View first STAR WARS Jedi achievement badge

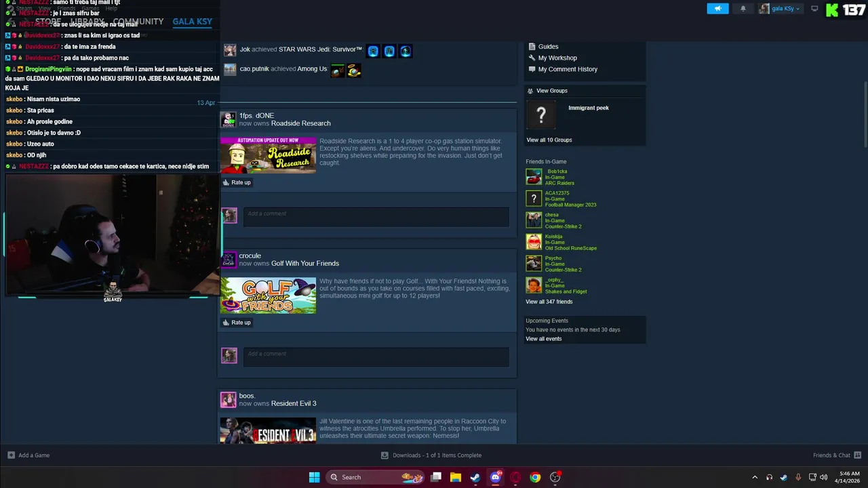pyautogui.click(x=373, y=51)
